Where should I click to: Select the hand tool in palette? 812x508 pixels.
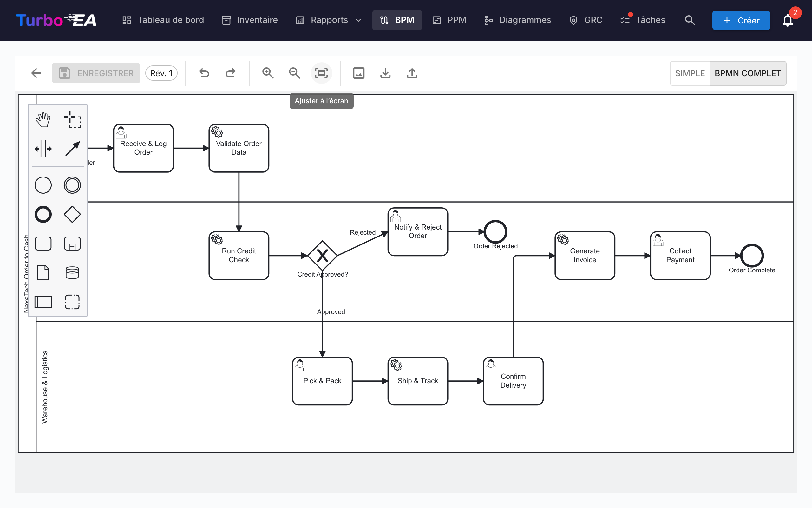(x=43, y=120)
